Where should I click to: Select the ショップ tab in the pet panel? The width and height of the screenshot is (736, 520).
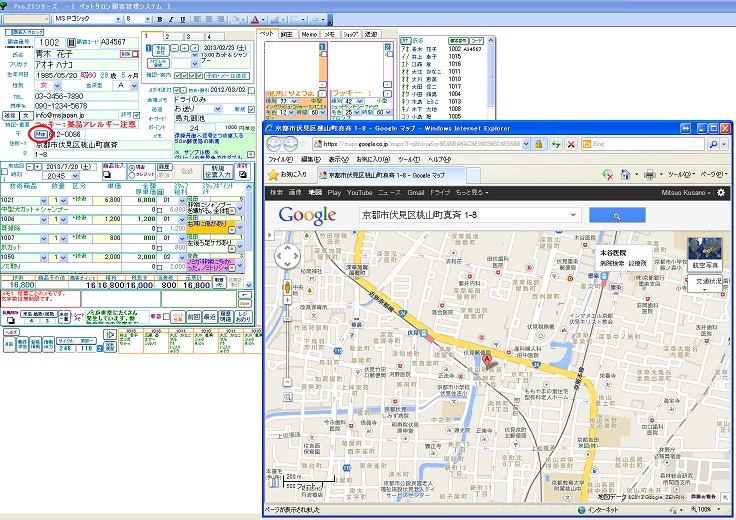coord(351,34)
